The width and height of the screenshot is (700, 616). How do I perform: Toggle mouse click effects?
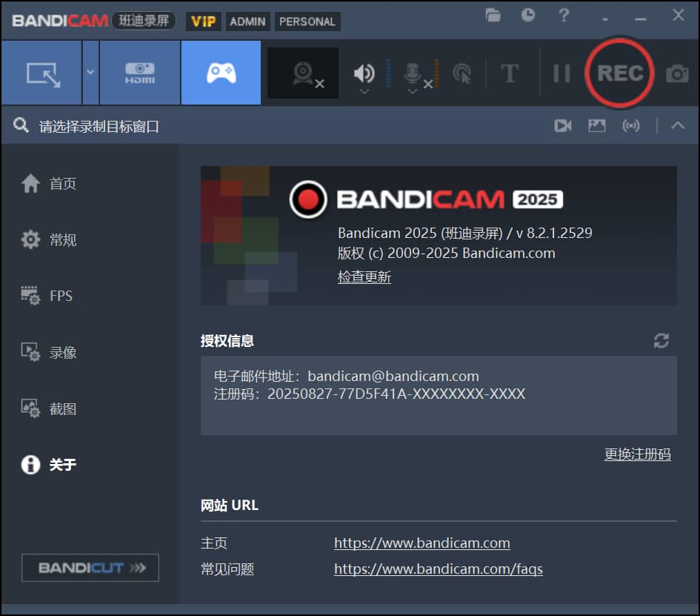pyautogui.click(x=461, y=72)
